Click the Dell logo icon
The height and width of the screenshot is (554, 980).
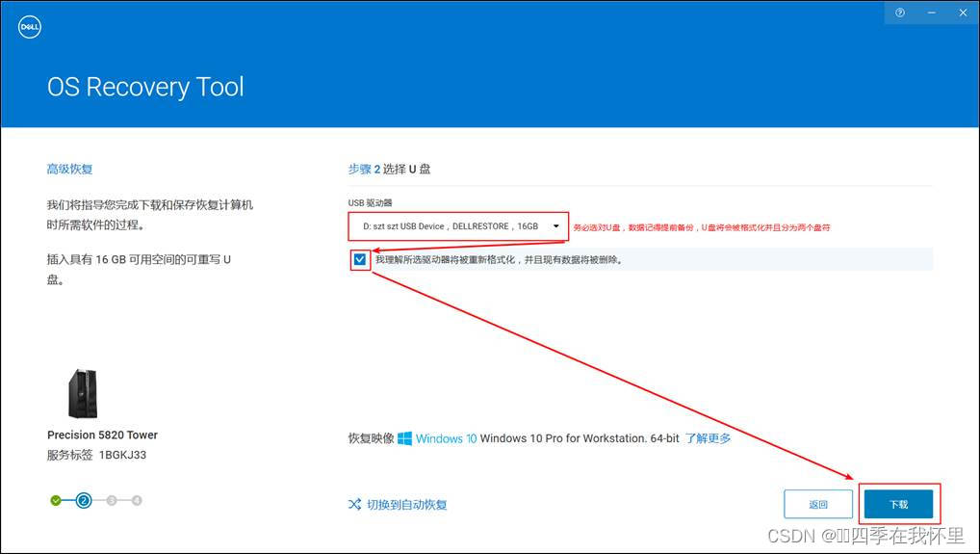click(30, 27)
